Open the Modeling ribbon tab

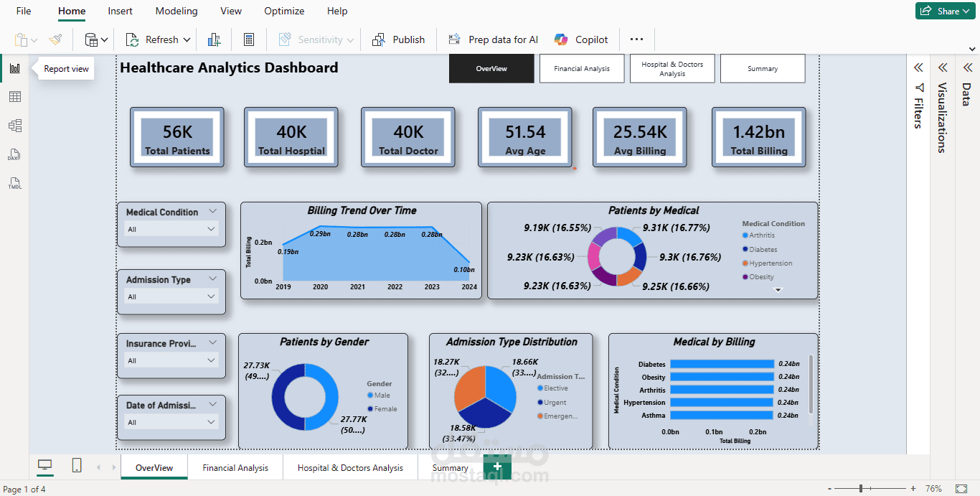tap(176, 11)
